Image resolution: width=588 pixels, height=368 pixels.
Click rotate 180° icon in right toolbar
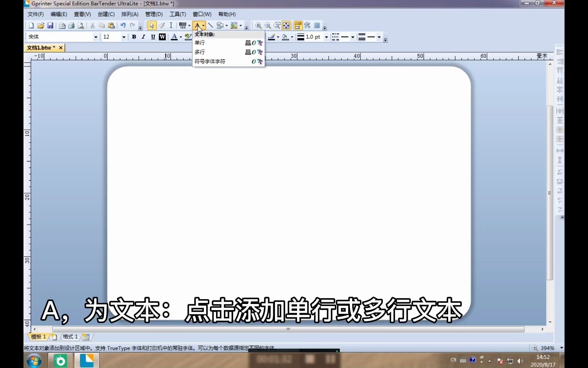coord(560,181)
